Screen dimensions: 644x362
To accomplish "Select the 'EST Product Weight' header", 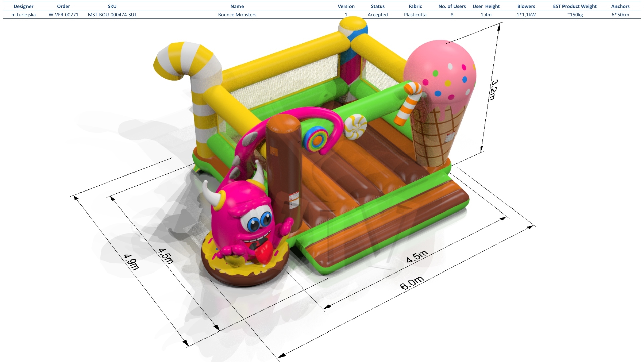I will 575,6.
